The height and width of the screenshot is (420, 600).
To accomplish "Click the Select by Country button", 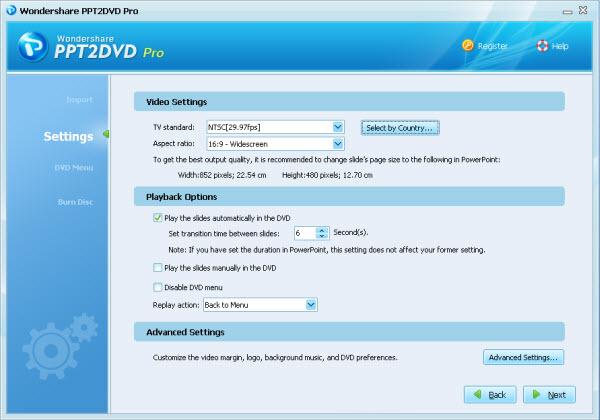I will [400, 128].
